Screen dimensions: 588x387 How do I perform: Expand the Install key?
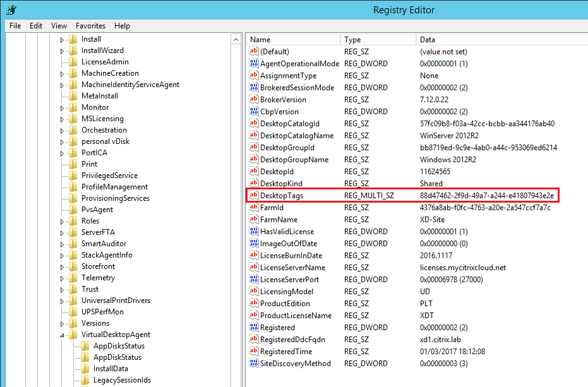(63, 40)
